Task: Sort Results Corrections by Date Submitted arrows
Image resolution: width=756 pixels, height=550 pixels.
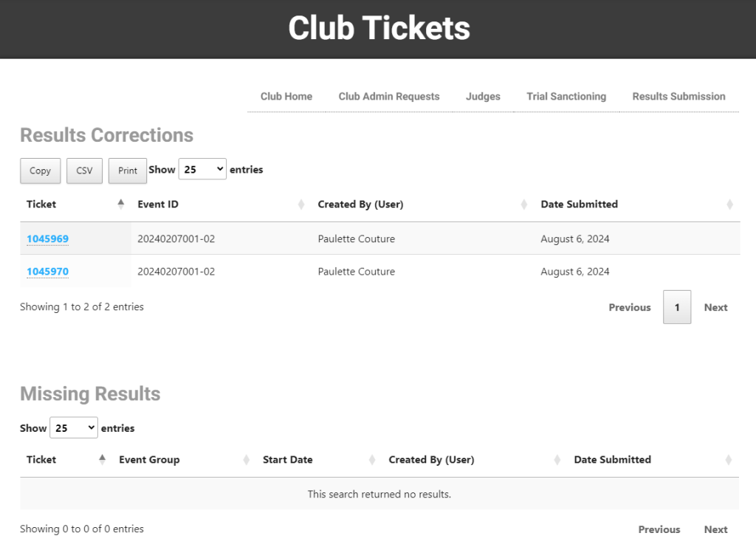Action: [729, 204]
